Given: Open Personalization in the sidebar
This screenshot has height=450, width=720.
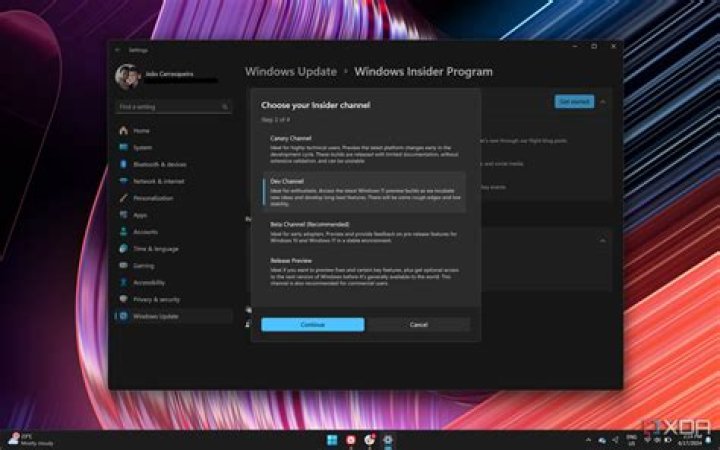Looking at the screenshot, I should (174, 198).
